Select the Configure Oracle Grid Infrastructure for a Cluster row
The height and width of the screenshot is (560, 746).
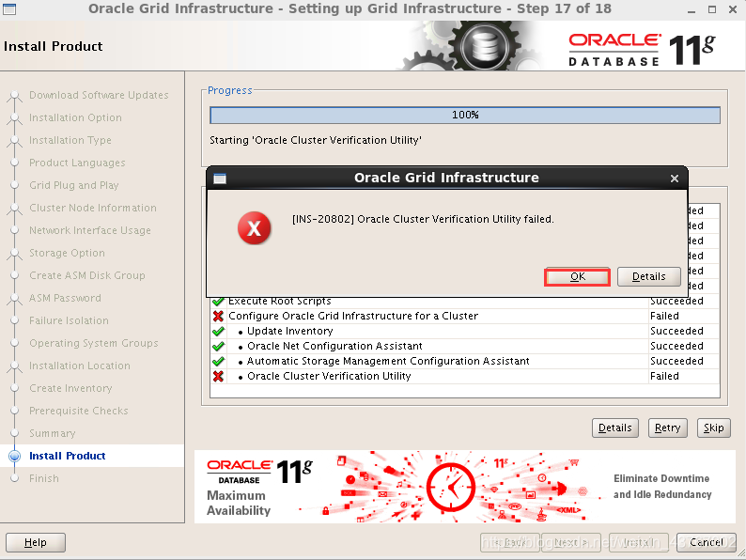[x=465, y=316]
